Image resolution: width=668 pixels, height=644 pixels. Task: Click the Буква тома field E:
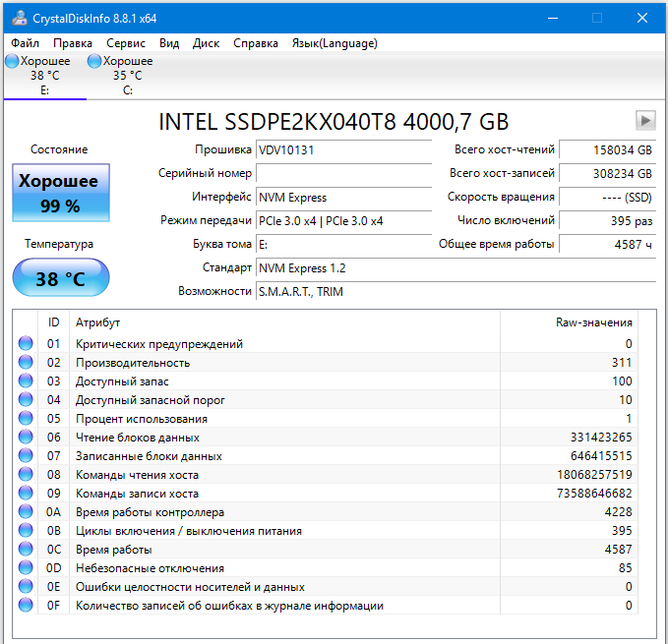pyautogui.click(x=343, y=245)
